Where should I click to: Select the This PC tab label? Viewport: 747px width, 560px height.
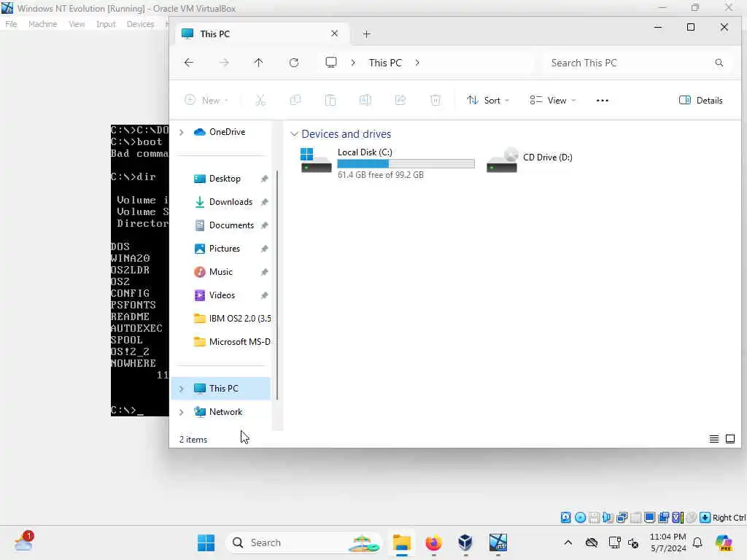(x=215, y=34)
